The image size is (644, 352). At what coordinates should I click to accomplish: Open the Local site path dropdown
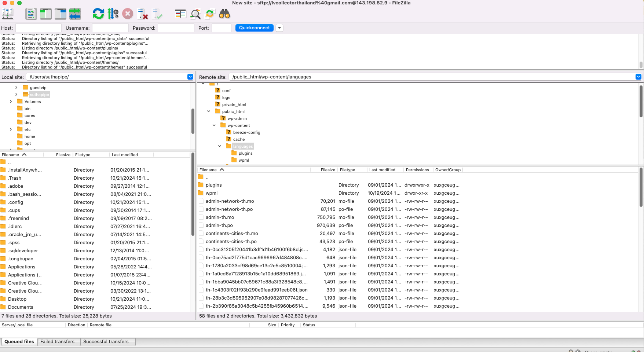point(190,77)
